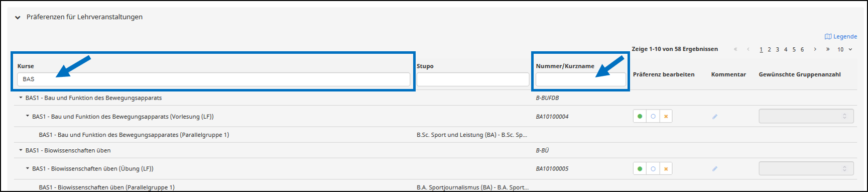The width and height of the screenshot is (868, 192).
Task: Click the Stupo filter field
Action: point(473,79)
